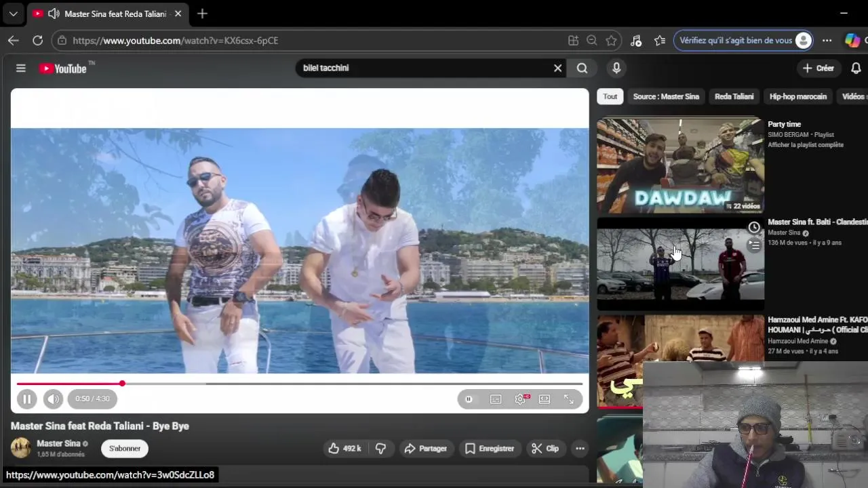The width and height of the screenshot is (868, 488).
Task: Mute the video using the speaker icon
Action: point(53,399)
